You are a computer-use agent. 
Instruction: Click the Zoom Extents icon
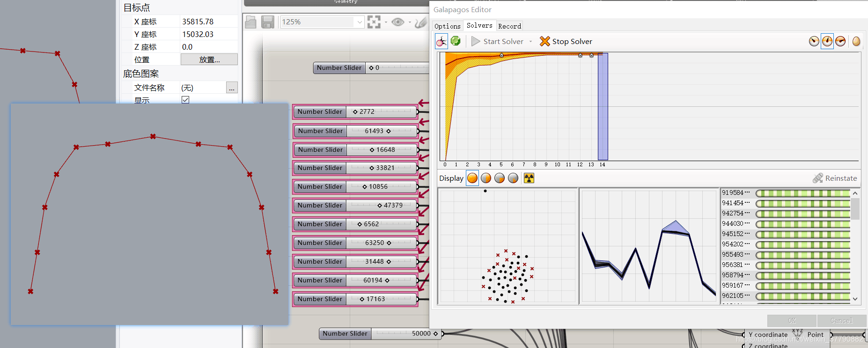click(374, 22)
